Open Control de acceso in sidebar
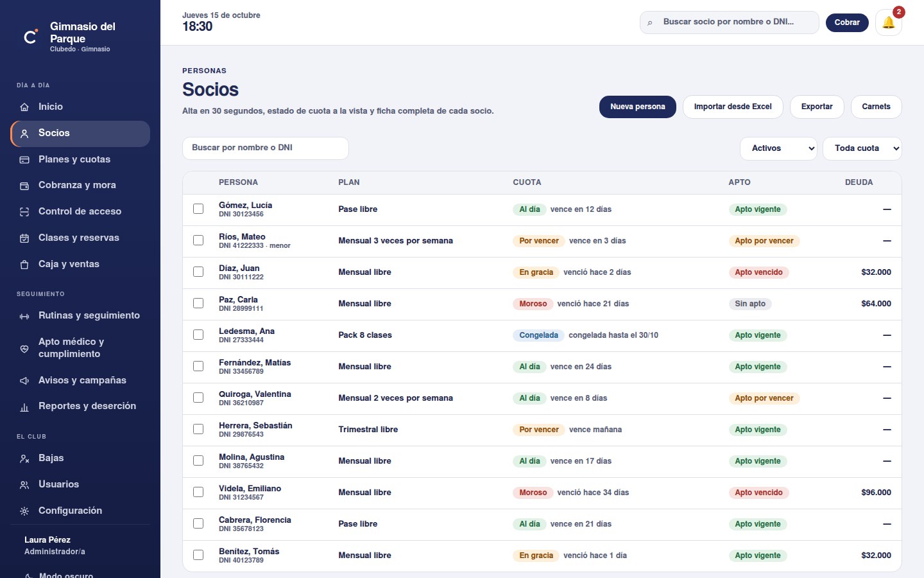 (x=80, y=211)
